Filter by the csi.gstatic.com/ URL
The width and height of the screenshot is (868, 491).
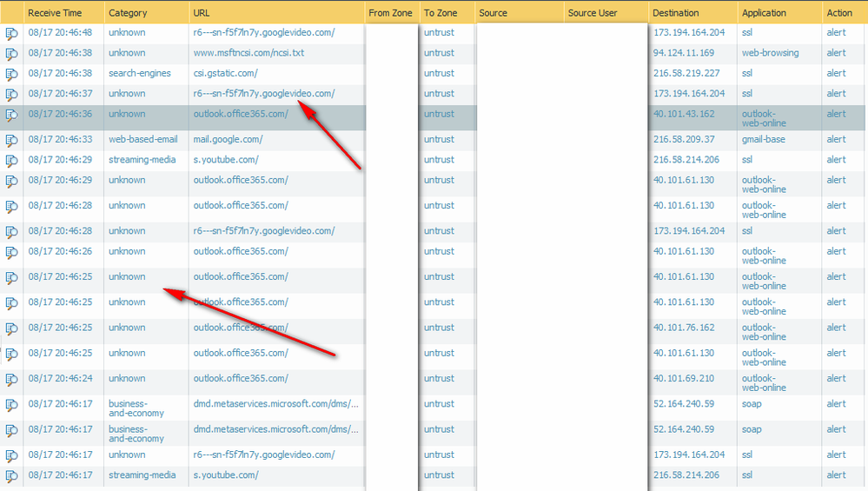coord(225,73)
